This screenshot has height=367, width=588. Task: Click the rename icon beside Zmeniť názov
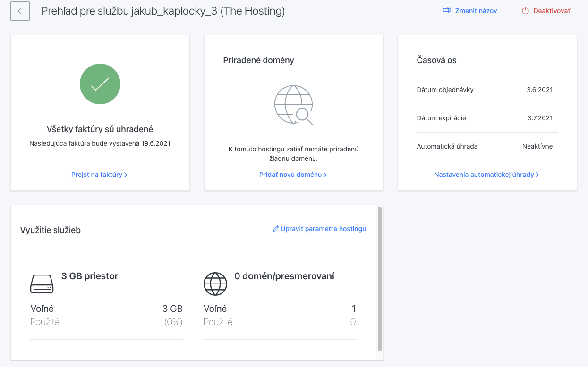(x=446, y=11)
